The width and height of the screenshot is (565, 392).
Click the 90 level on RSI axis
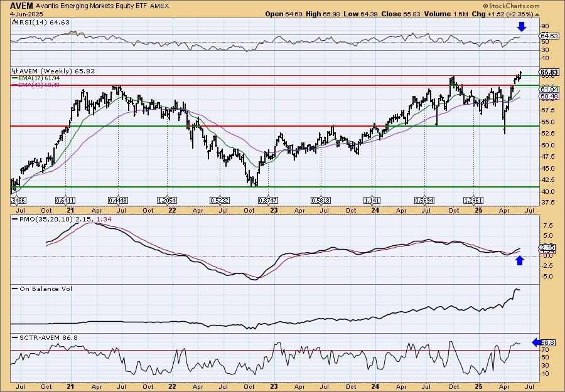[x=545, y=26]
